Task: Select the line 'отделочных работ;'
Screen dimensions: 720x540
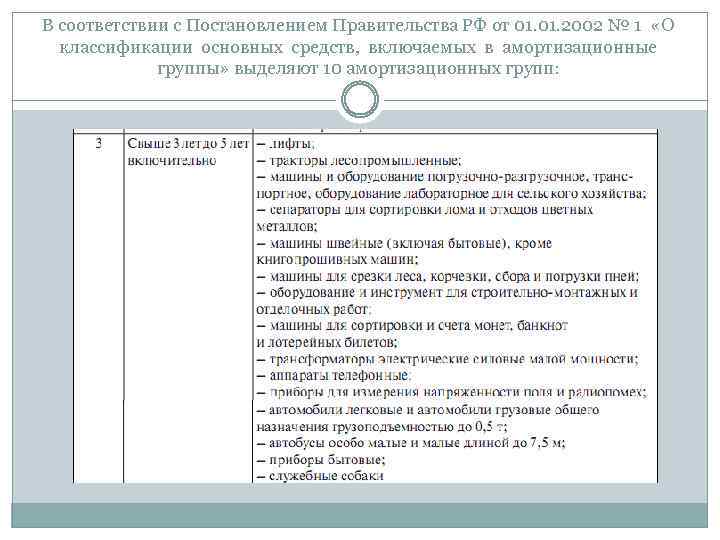Action: pos(313,309)
